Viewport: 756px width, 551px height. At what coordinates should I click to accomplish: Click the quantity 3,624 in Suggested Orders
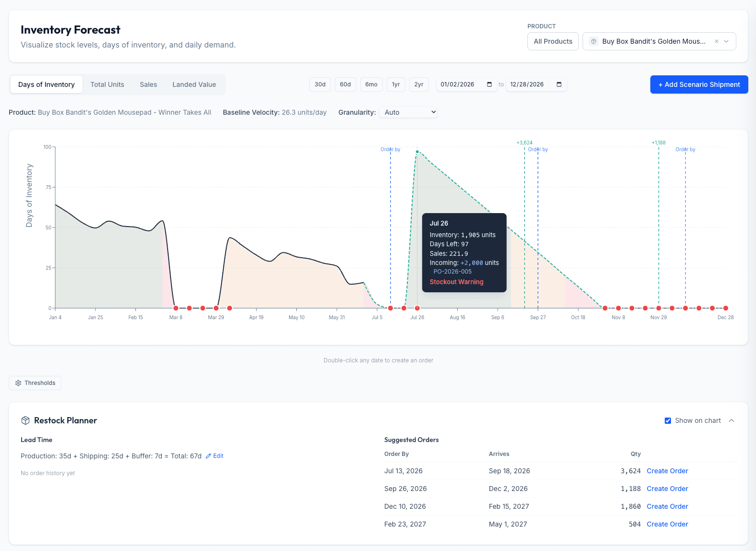pyautogui.click(x=631, y=471)
